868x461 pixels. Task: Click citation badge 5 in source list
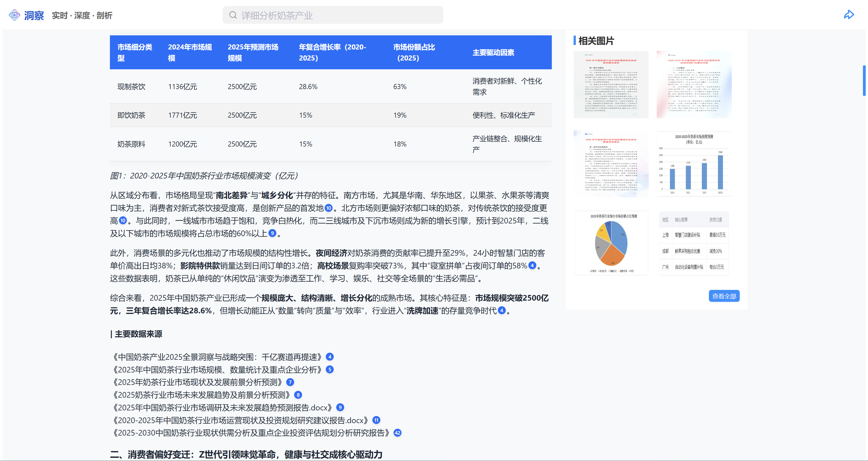(330, 370)
